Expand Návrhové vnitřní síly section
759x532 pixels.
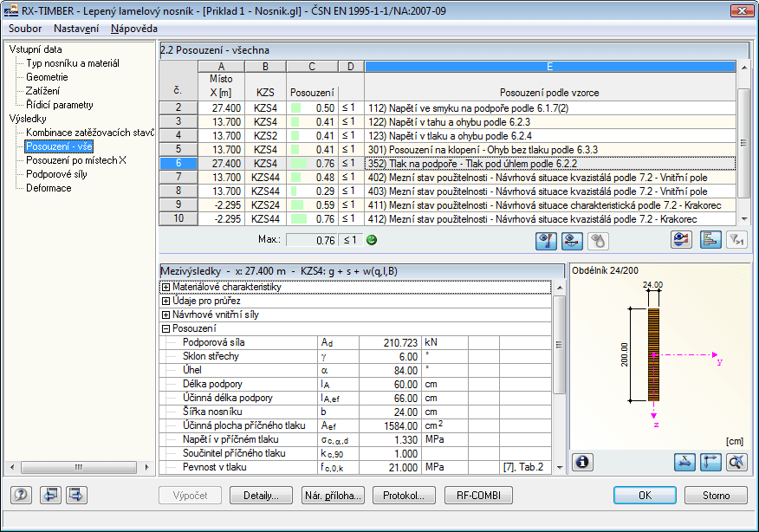pyautogui.click(x=165, y=315)
